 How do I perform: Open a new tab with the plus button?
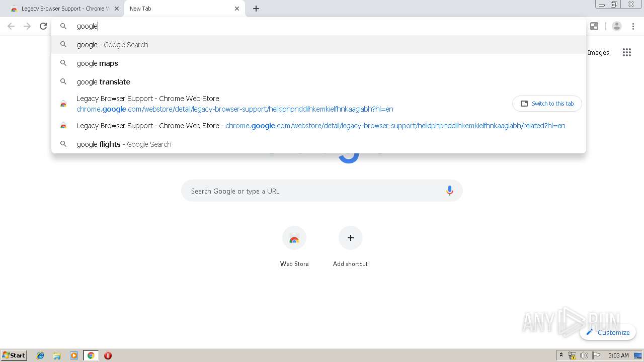(x=256, y=9)
